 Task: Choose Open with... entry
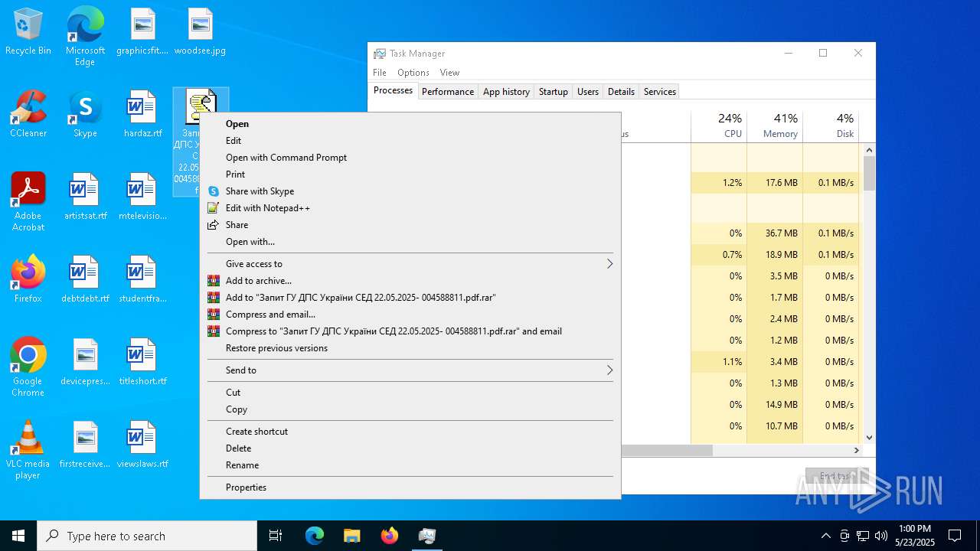click(410, 242)
